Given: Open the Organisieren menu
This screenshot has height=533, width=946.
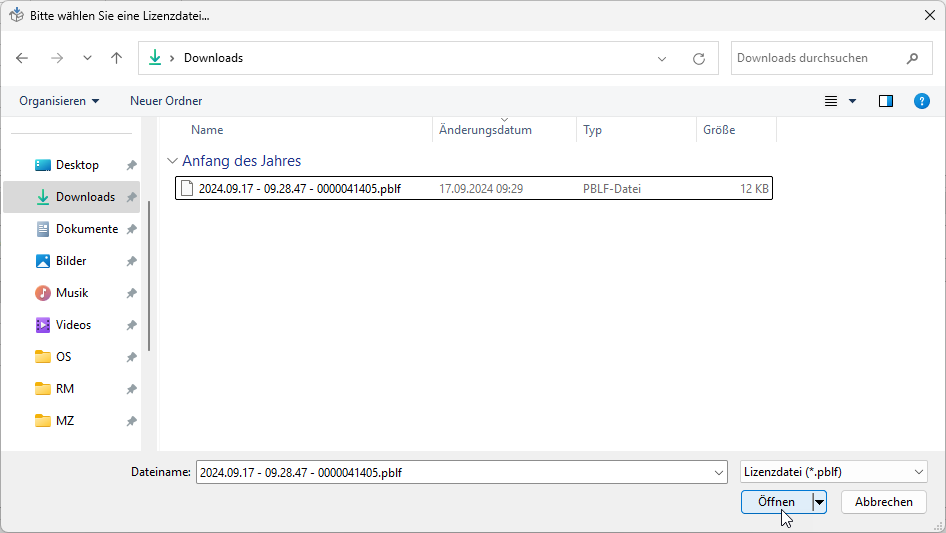Looking at the screenshot, I should (59, 101).
